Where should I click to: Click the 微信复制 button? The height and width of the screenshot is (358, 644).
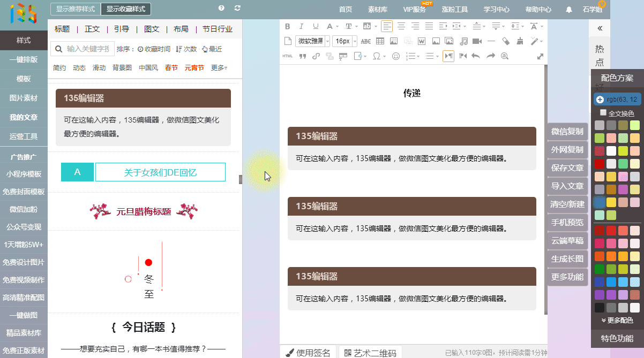[567, 132]
